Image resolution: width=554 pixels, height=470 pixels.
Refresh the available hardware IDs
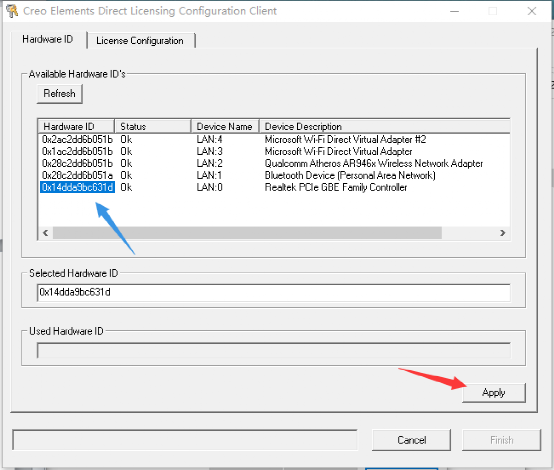coord(59,94)
